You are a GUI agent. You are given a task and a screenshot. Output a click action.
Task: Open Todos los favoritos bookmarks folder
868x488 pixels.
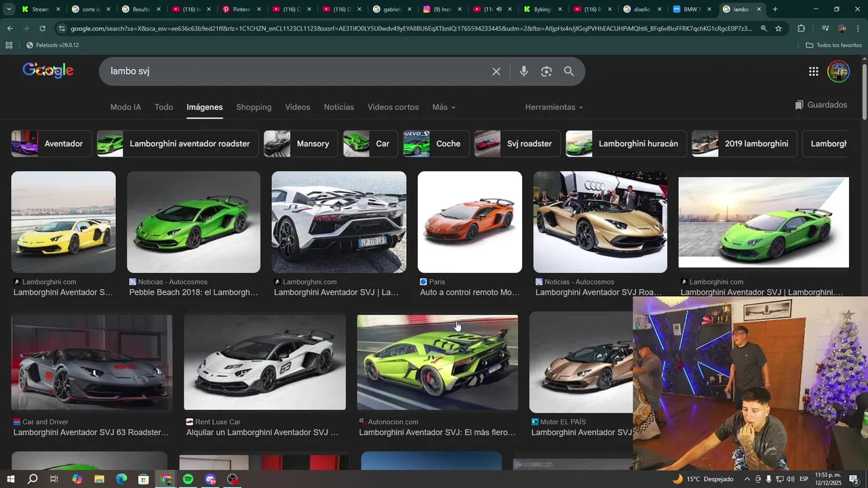click(x=833, y=45)
